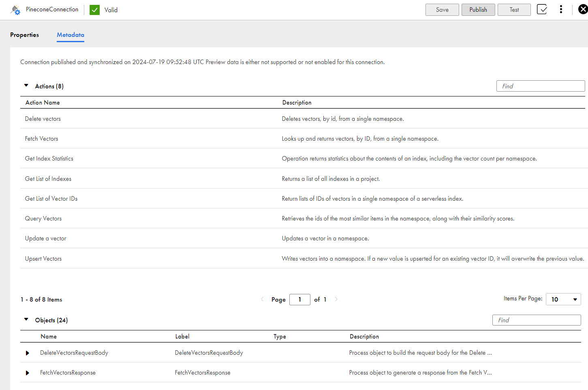588x390 pixels.
Task: Click the Publish button
Action: point(478,10)
